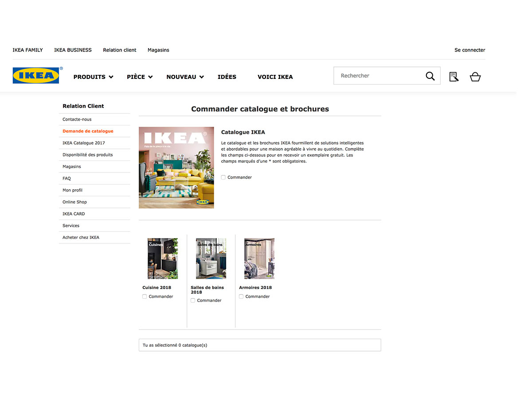
Task: Go to IKEA BUSINESS
Action: click(x=73, y=50)
